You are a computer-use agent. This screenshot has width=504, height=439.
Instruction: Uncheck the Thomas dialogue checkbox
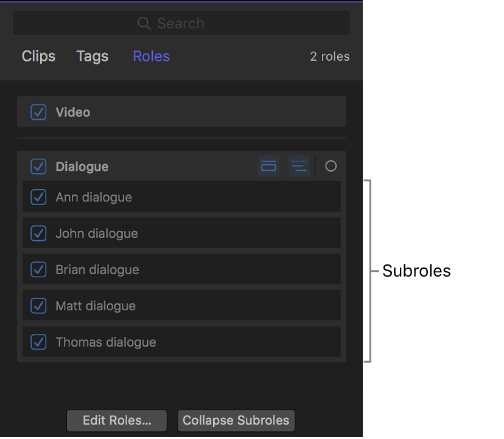point(38,342)
